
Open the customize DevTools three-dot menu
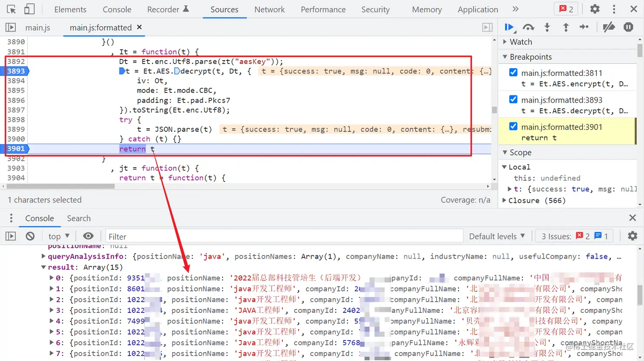pos(614,9)
